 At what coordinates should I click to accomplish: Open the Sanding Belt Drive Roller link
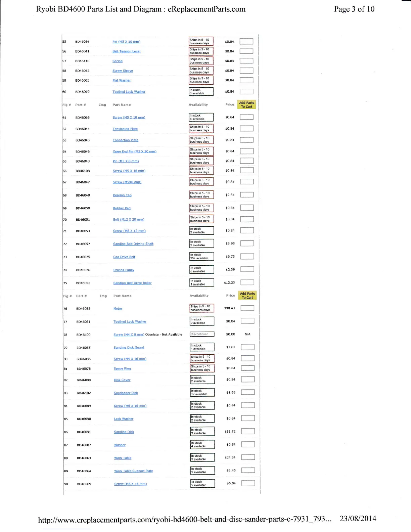coord(133,283)
